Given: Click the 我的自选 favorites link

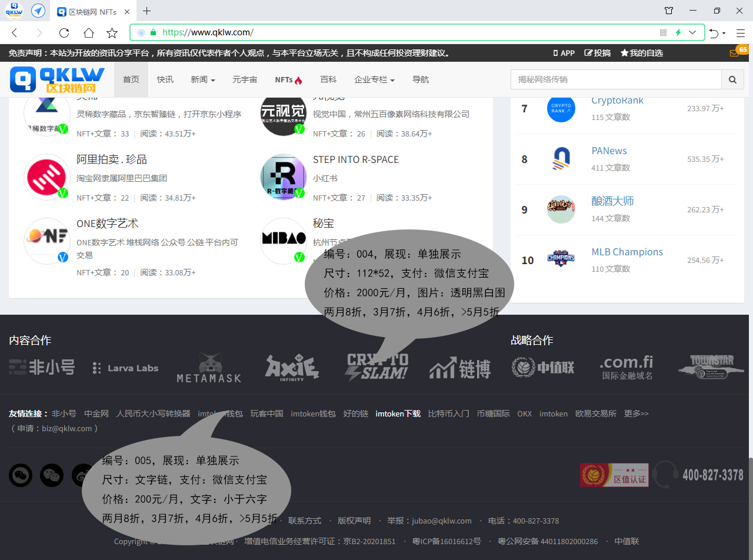Looking at the screenshot, I should click(x=642, y=53).
